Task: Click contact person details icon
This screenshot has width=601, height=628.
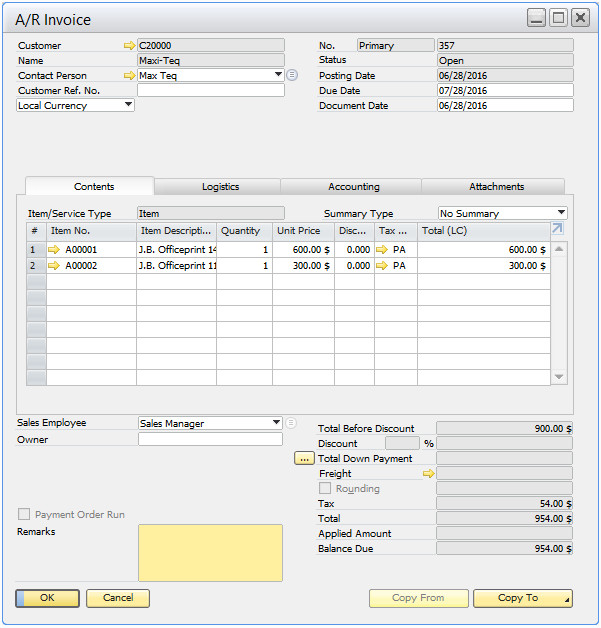Action: click(292, 76)
